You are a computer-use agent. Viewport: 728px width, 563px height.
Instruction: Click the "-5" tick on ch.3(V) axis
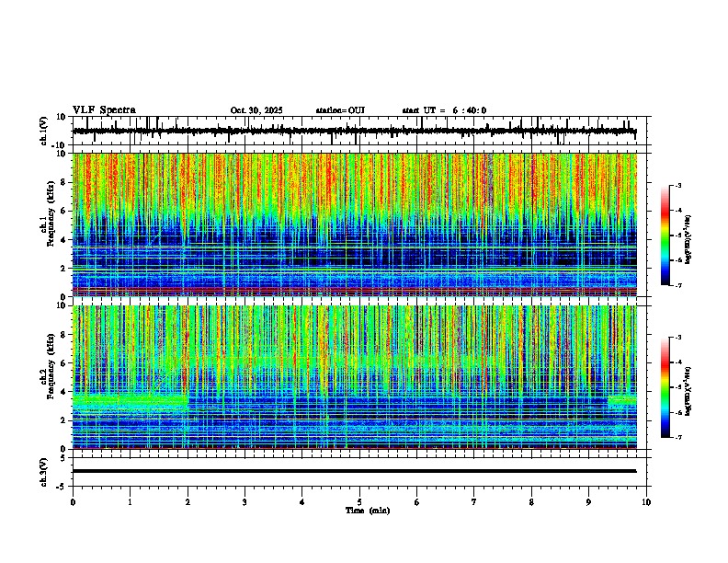62,487
